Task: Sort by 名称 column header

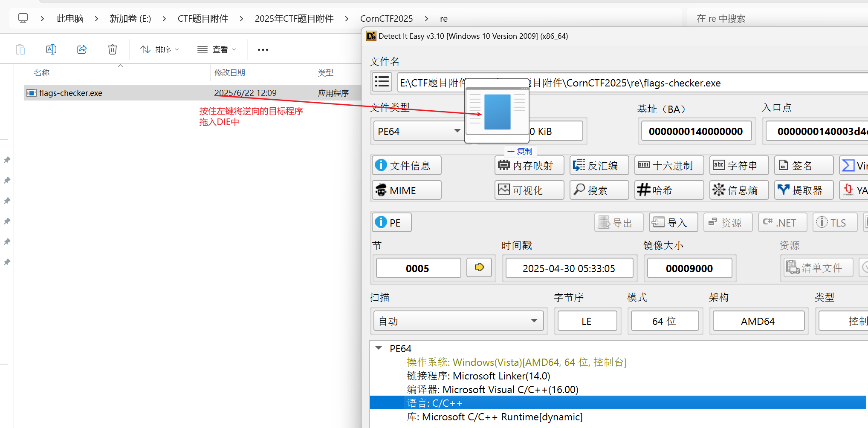Action: tap(42, 72)
